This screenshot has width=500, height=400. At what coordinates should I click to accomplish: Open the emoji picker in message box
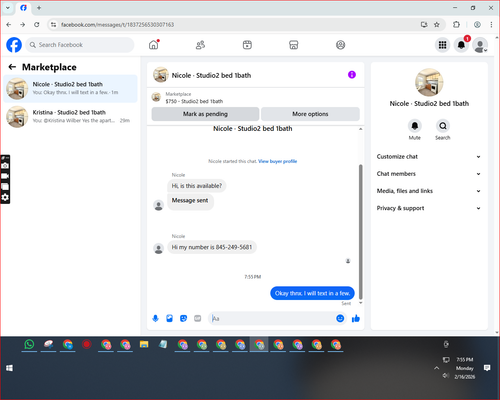tap(340, 318)
